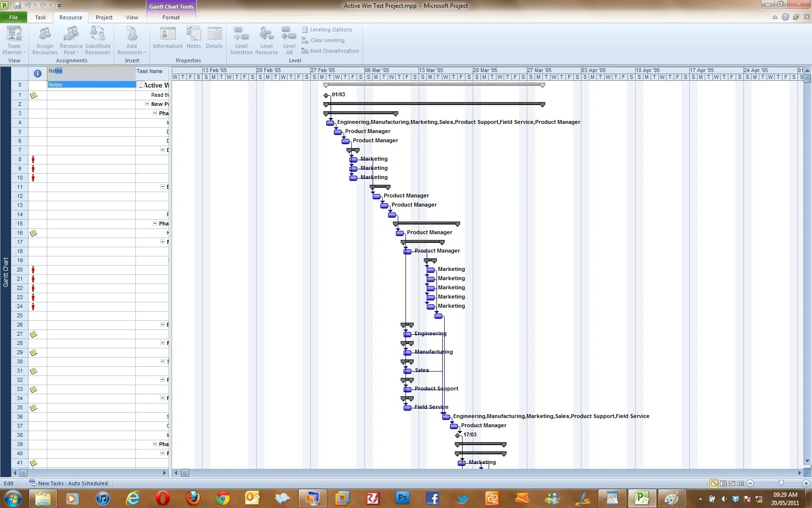Click the Help question mark icon
Viewport: 812px width, 508px height.
pyautogui.click(x=785, y=17)
